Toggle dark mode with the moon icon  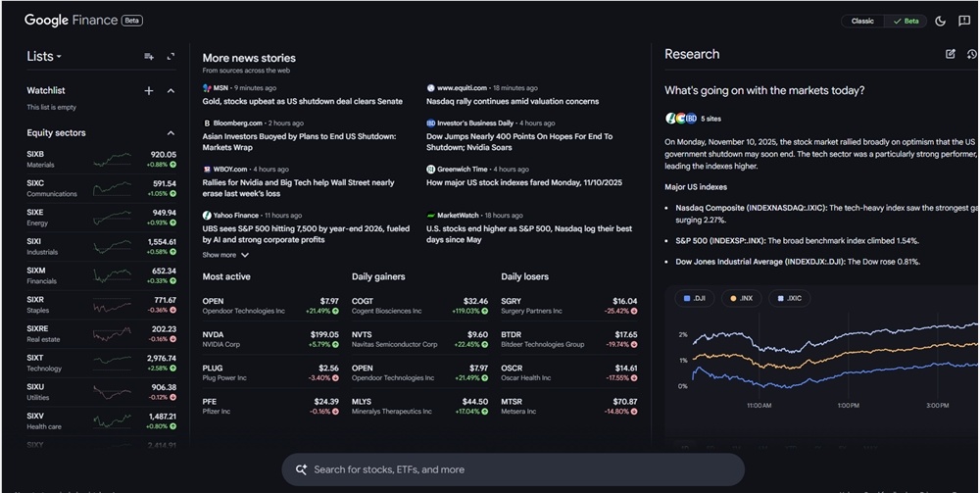941,21
